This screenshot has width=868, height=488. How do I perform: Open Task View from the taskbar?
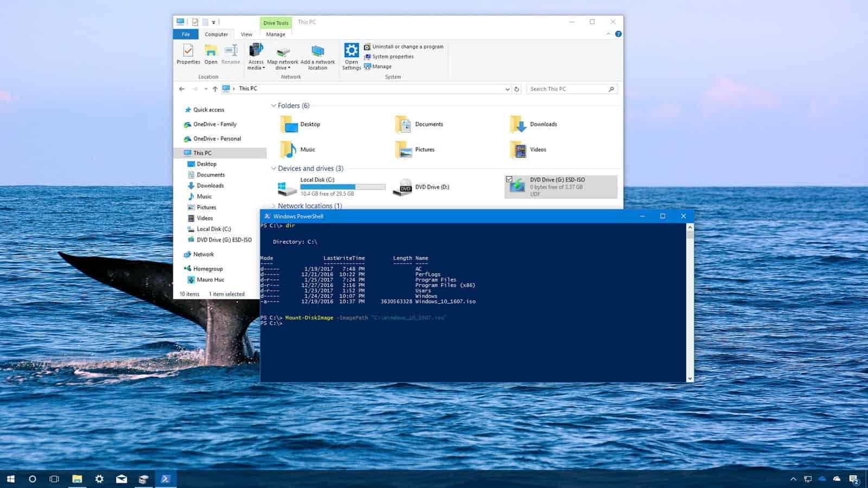coord(54,479)
